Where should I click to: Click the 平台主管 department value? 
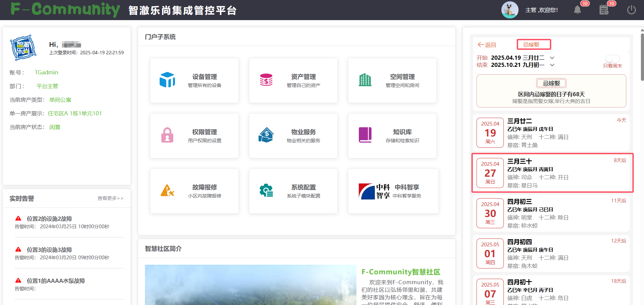pos(47,86)
